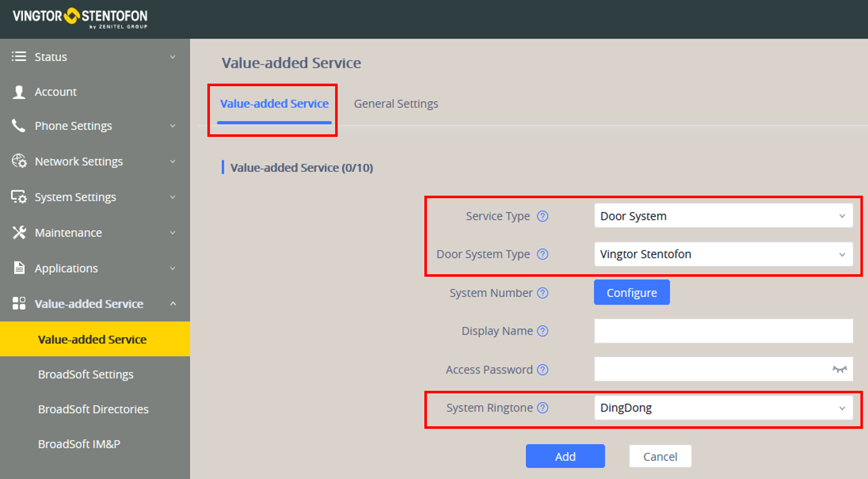Click the Display Name input field
The height and width of the screenshot is (479, 868).
click(723, 331)
